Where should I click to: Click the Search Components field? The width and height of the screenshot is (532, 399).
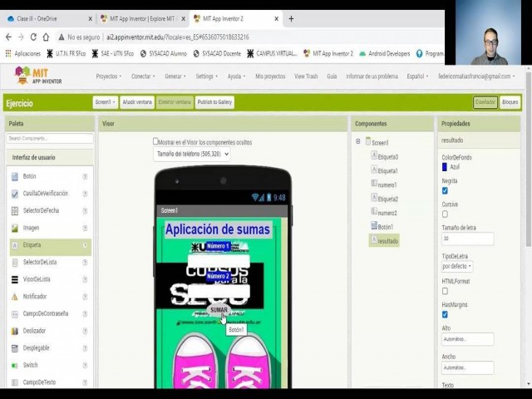point(50,139)
